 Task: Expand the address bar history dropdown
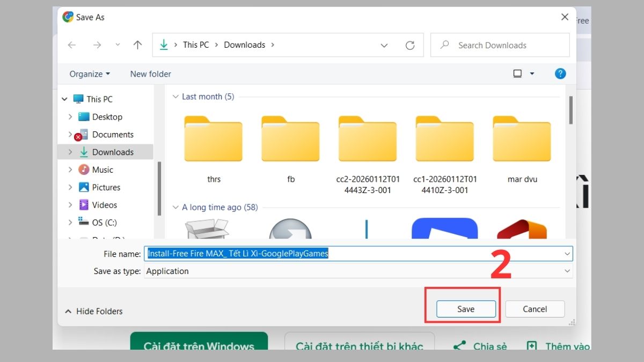[x=384, y=46]
